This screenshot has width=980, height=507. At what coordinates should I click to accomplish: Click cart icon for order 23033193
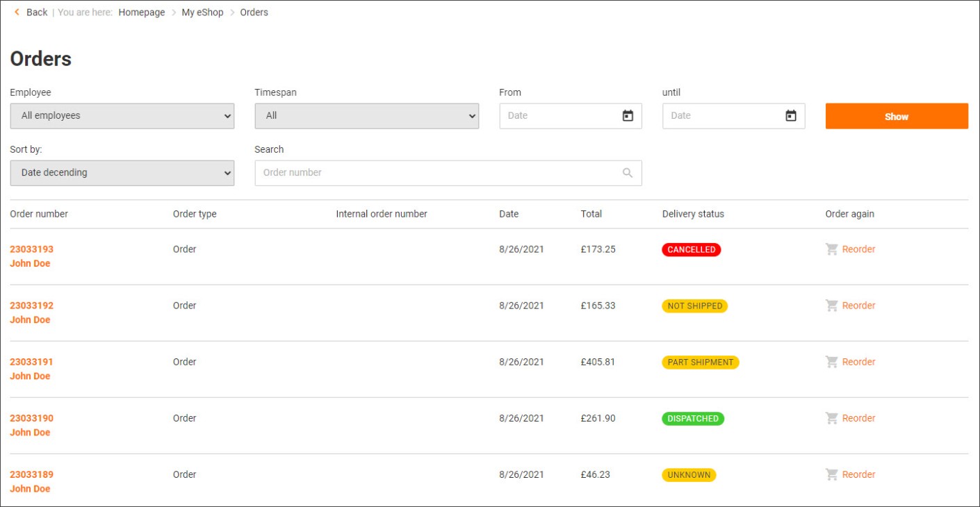[831, 249]
